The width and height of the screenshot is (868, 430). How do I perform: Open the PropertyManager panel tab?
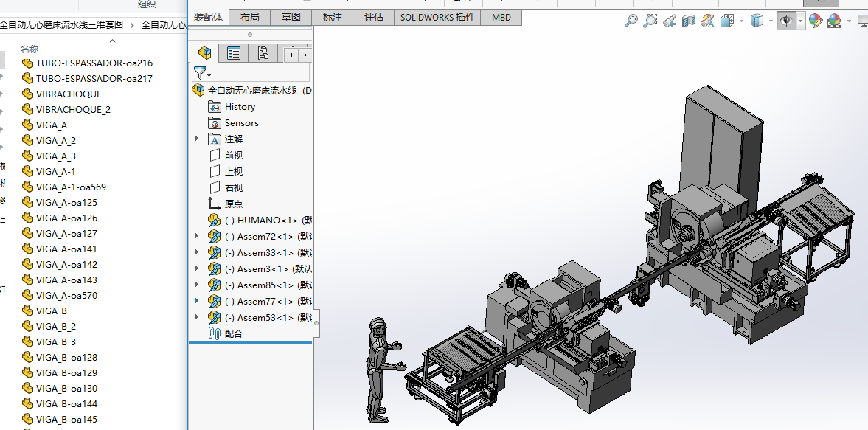click(x=234, y=53)
